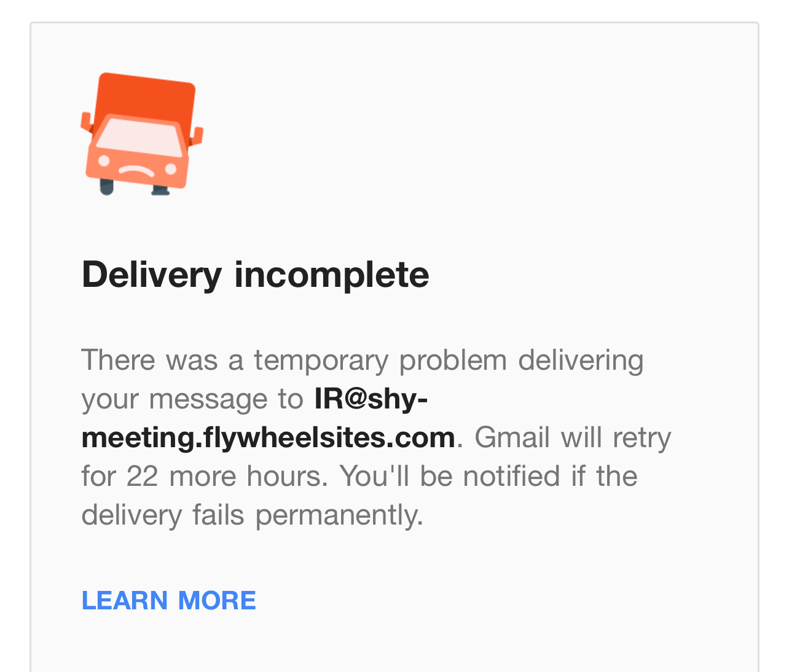This screenshot has width=789, height=672.
Task: Click the bold IR@shy- address start
Action: point(371,399)
